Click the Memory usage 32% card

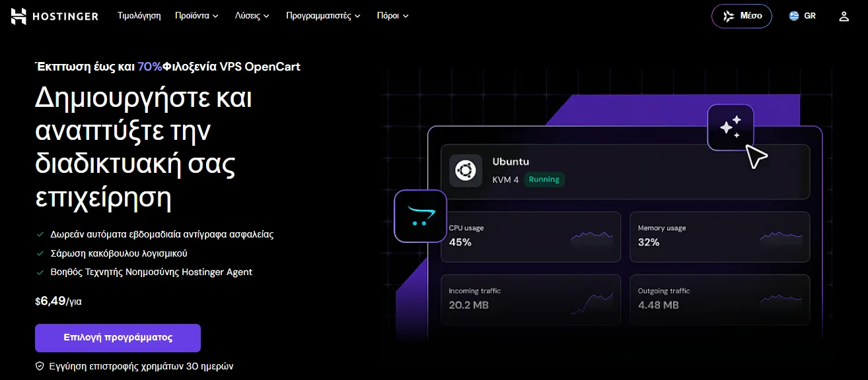pos(719,237)
